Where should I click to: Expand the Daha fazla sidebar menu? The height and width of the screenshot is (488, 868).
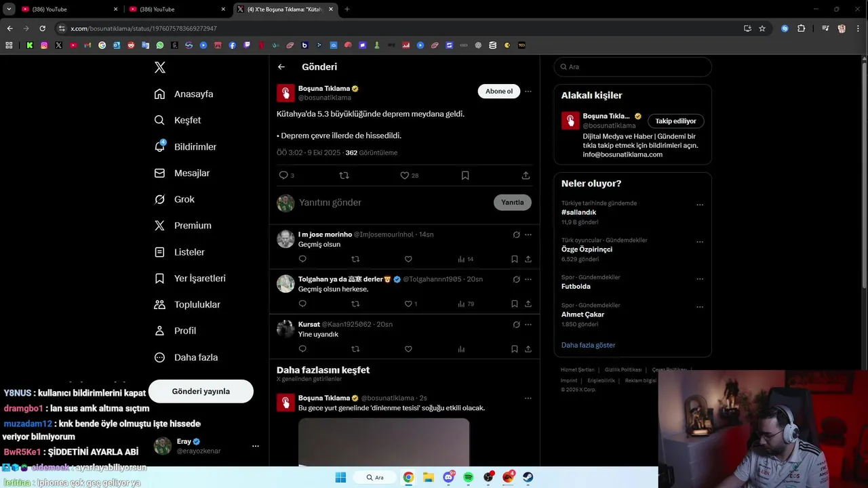[x=186, y=357]
